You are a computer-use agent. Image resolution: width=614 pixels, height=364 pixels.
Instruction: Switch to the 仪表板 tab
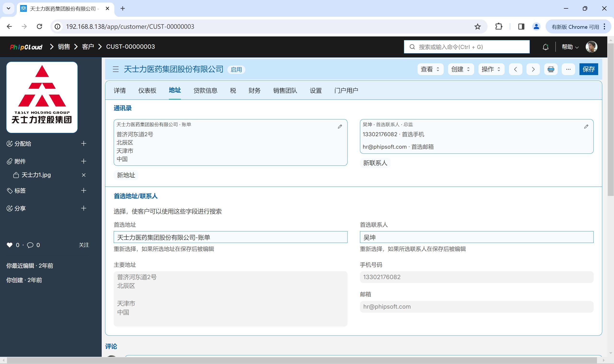(x=147, y=90)
